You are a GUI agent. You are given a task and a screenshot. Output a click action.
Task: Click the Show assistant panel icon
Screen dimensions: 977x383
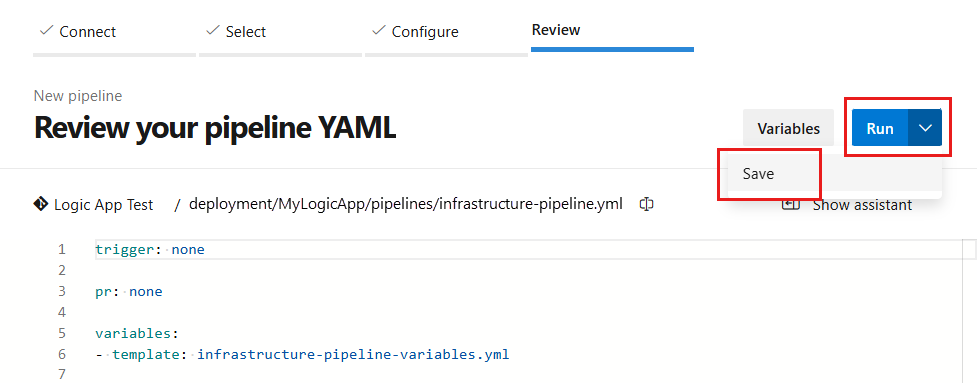[791, 204]
